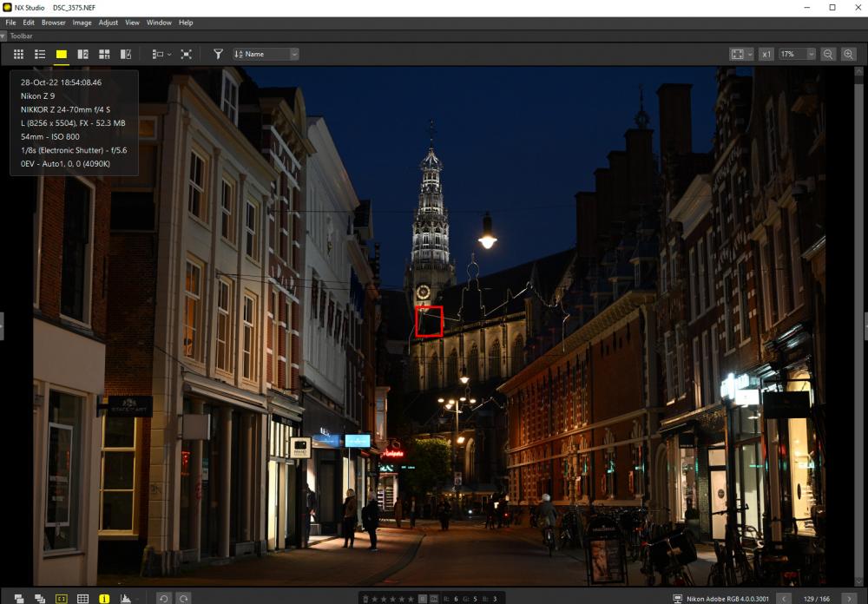Open the Adjust menu

tap(108, 23)
